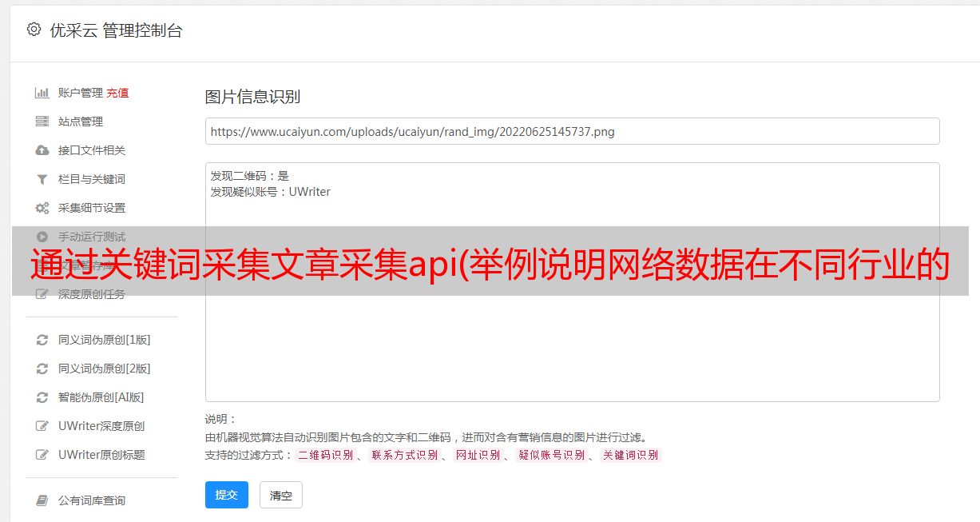Open 深度原创任务 in the sidebar
The width and height of the screenshot is (980, 522).
click(x=92, y=294)
